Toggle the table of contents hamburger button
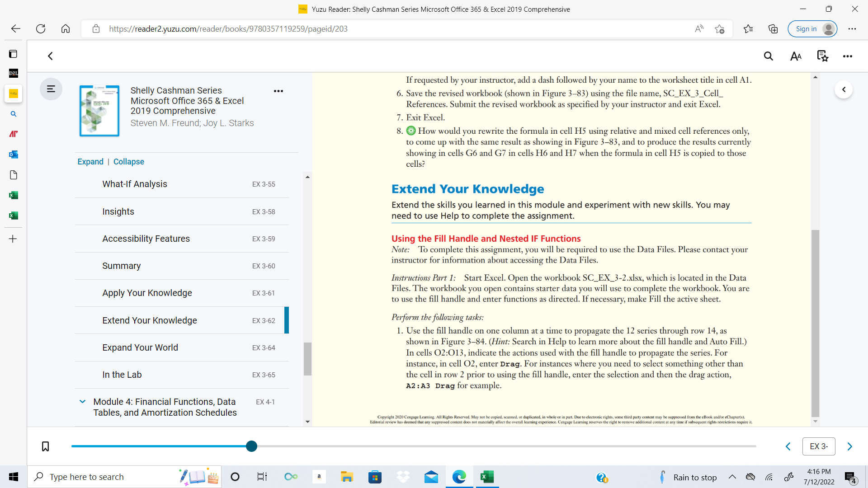 pos(51,89)
